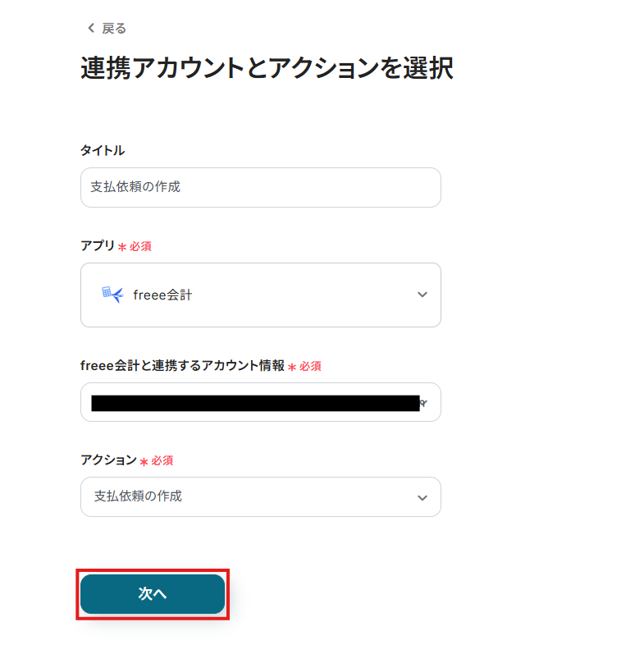Viewport: 644px width, 654px height.
Task: Expand the アクション dropdown chevron
Action: click(x=422, y=497)
